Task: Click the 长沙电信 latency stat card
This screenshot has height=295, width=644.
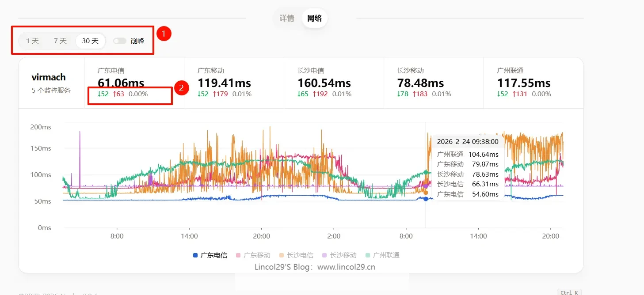Action: click(333, 83)
